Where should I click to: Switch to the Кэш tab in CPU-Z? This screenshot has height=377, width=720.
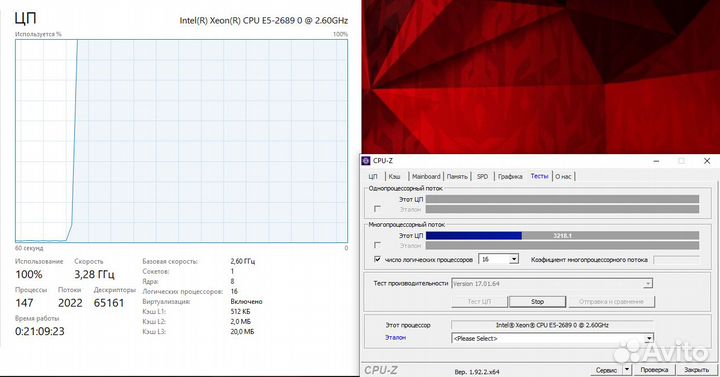pos(394,176)
